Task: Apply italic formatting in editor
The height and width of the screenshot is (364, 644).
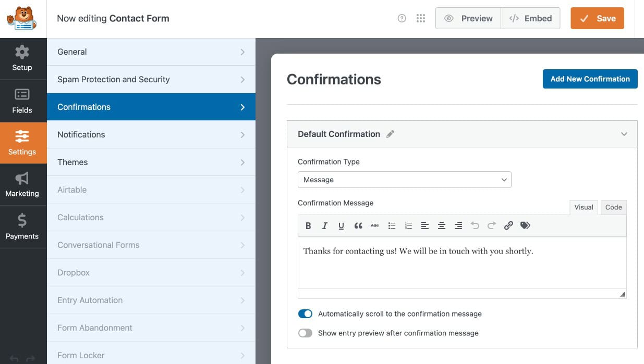Action: coord(325,225)
